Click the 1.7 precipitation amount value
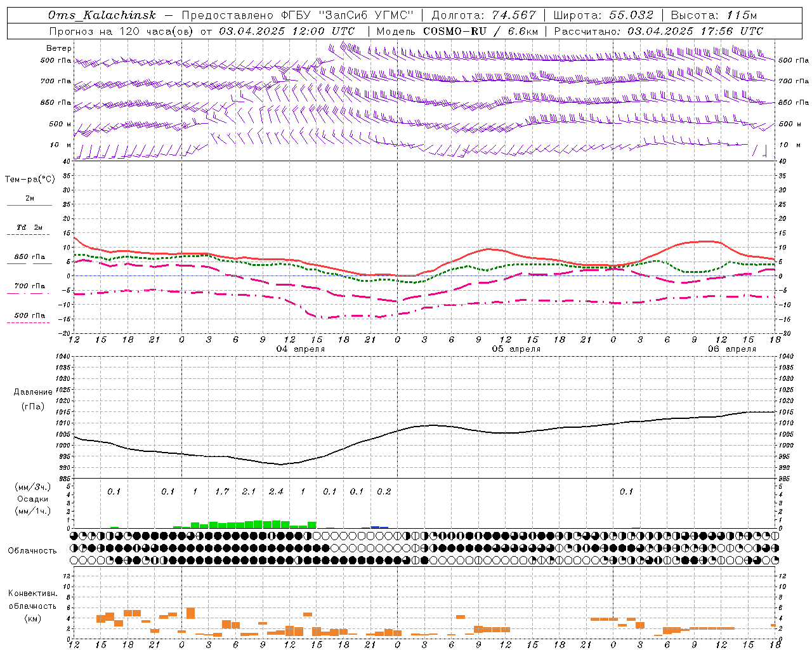Image resolution: width=812 pixels, height=650 pixels. 222,491
